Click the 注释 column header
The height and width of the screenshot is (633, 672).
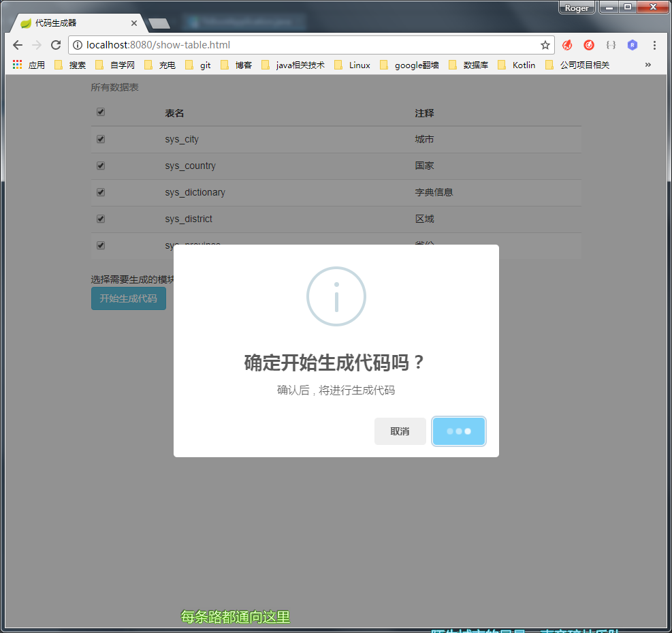click(x=424, y=113)
